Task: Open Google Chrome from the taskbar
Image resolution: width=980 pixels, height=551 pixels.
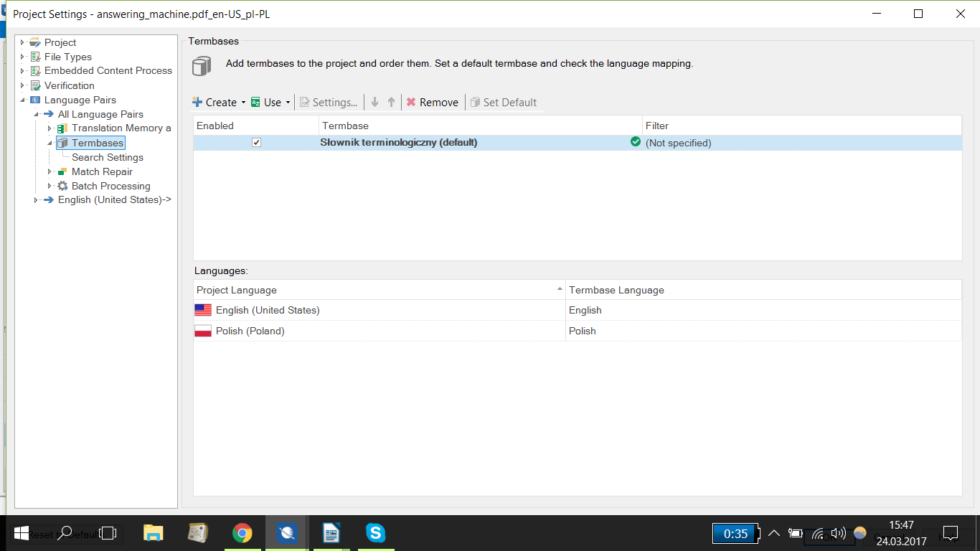Action: point(242,533)
